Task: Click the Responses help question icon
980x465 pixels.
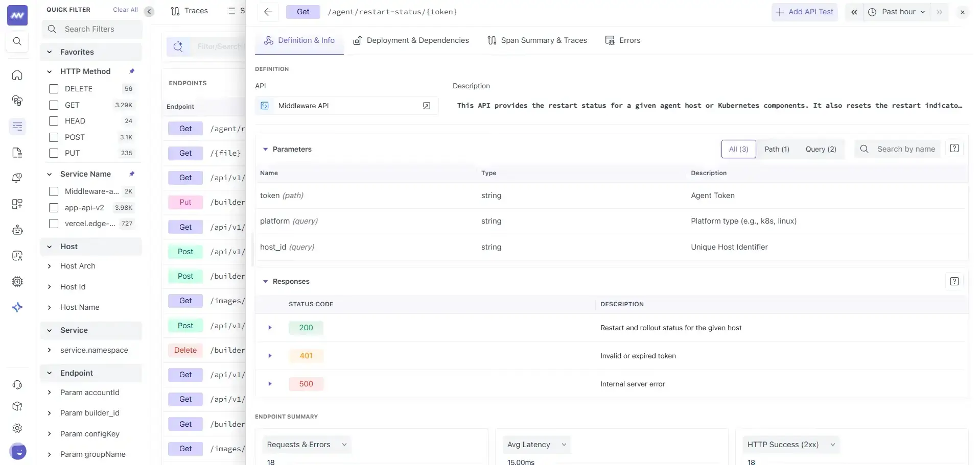Action: click(954, 281)
